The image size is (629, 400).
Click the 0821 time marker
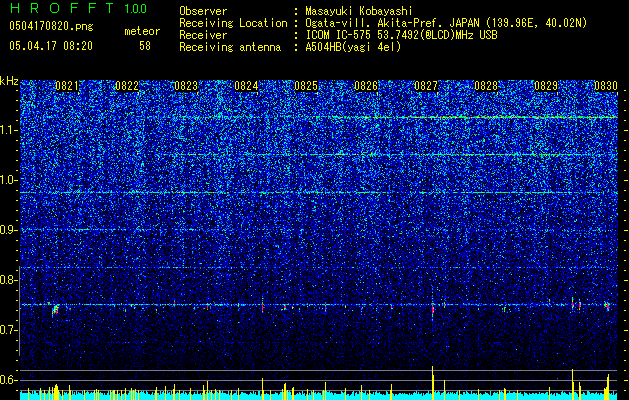67,86
